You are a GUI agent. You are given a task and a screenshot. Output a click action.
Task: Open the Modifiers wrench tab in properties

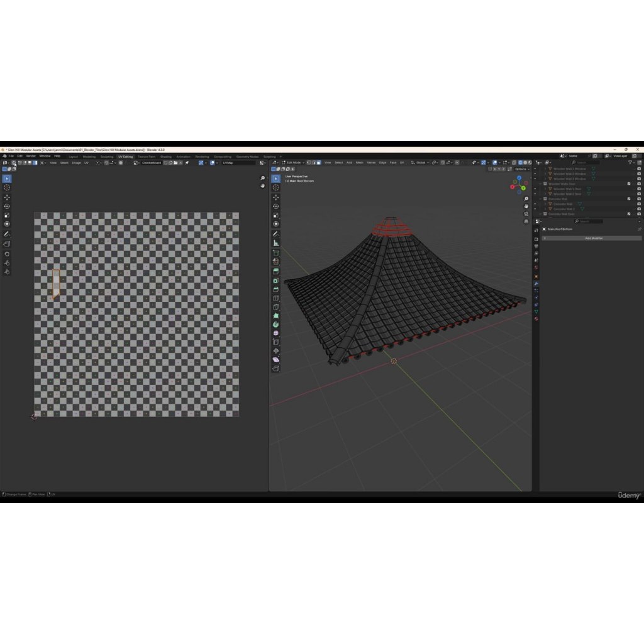pyautogui.click(x=536, y=284)
